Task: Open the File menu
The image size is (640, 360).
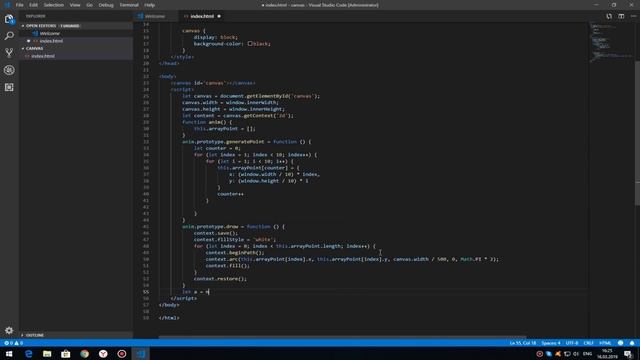Action: coord(19,5)
